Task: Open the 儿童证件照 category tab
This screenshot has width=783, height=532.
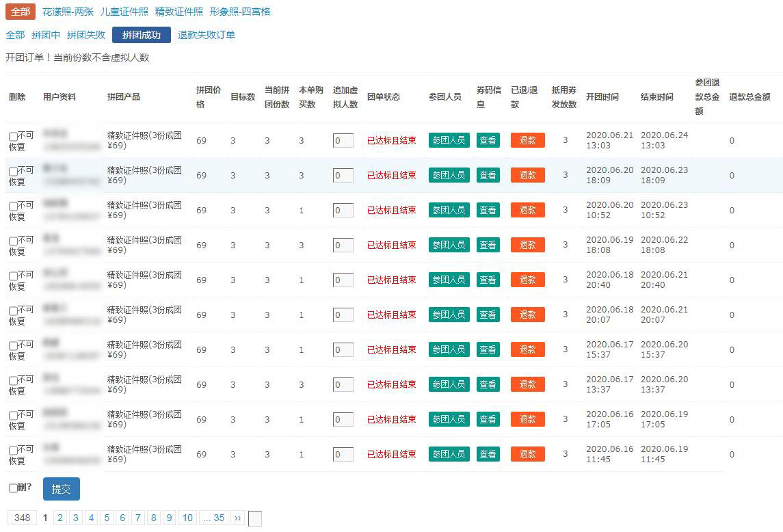Action: [124, 12]
